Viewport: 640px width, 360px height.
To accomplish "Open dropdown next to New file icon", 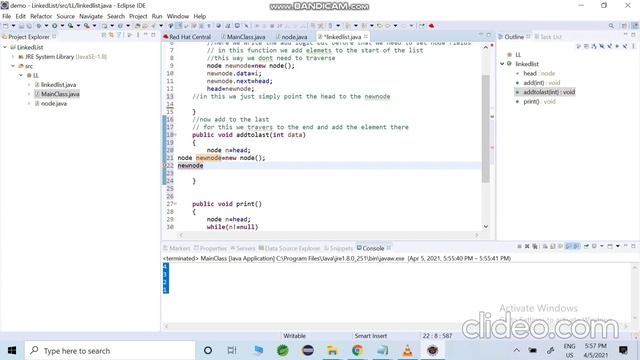I will click(x=13, y=26).
